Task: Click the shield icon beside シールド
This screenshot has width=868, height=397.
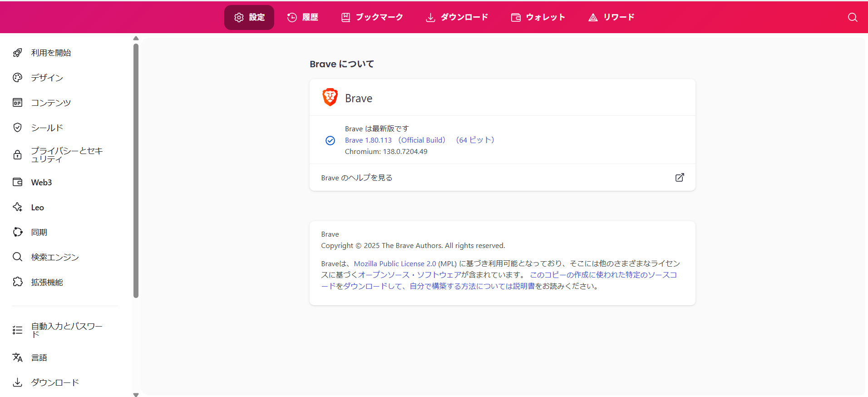Action: 17,128
